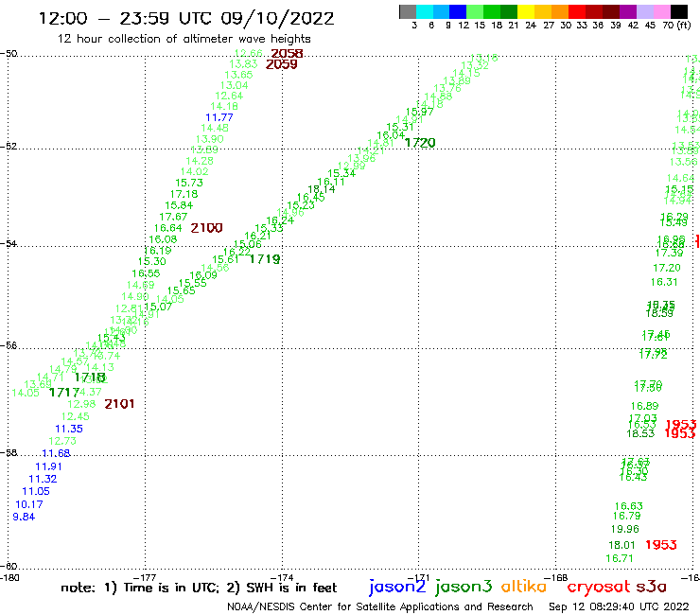
Task: Click the black swatch at the legend end
Action: point(678,11)
